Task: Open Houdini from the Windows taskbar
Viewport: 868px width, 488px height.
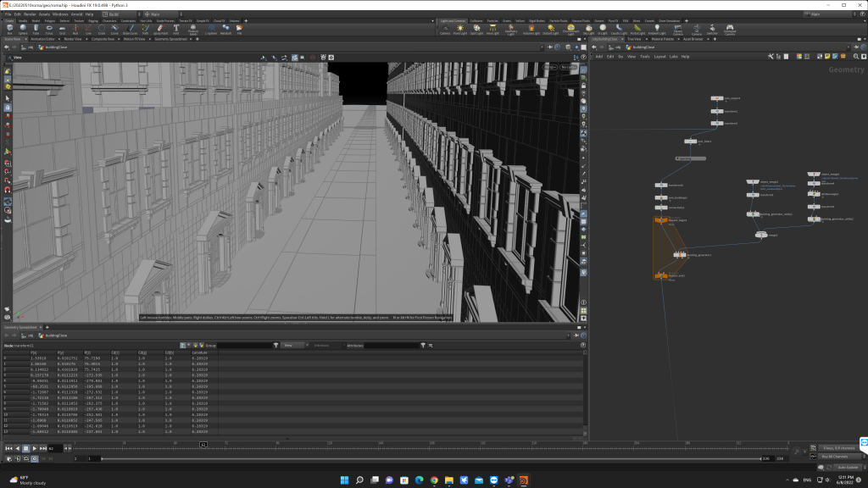Action: [x=524, y=480]
